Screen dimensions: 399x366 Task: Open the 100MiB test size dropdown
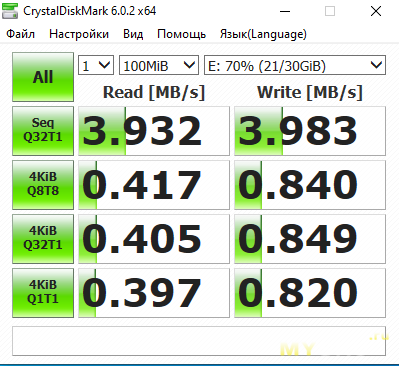tap(159, 65)
